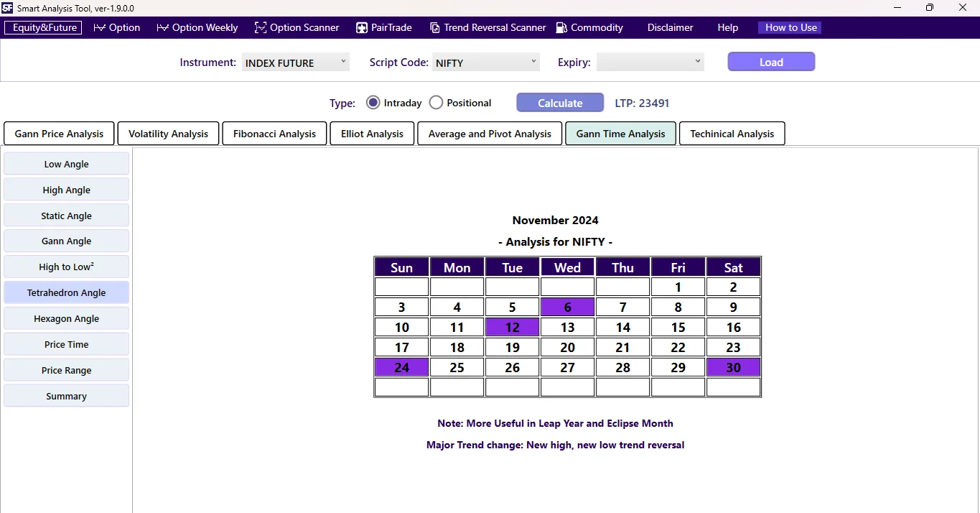Select the Tetrahedron Angle option in sidebar
The image size is (980, 513).
pyautogui.click(x=66, y=292)
